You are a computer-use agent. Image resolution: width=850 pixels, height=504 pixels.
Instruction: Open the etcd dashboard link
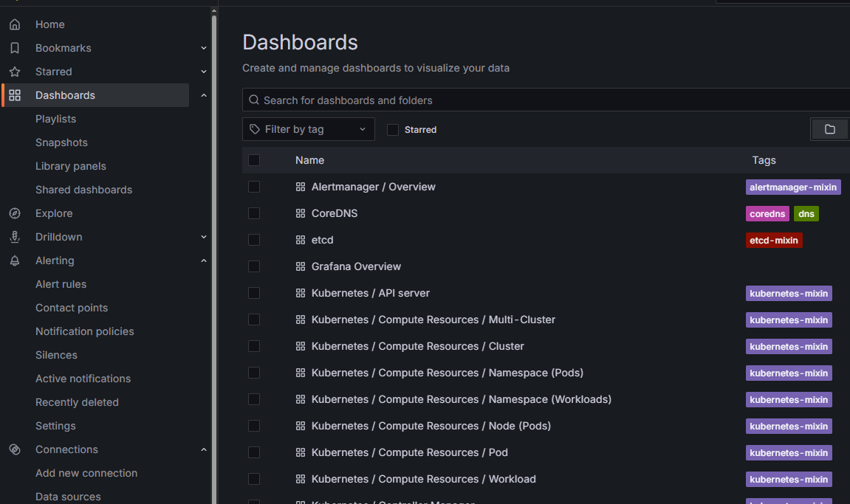click(323, 240)
